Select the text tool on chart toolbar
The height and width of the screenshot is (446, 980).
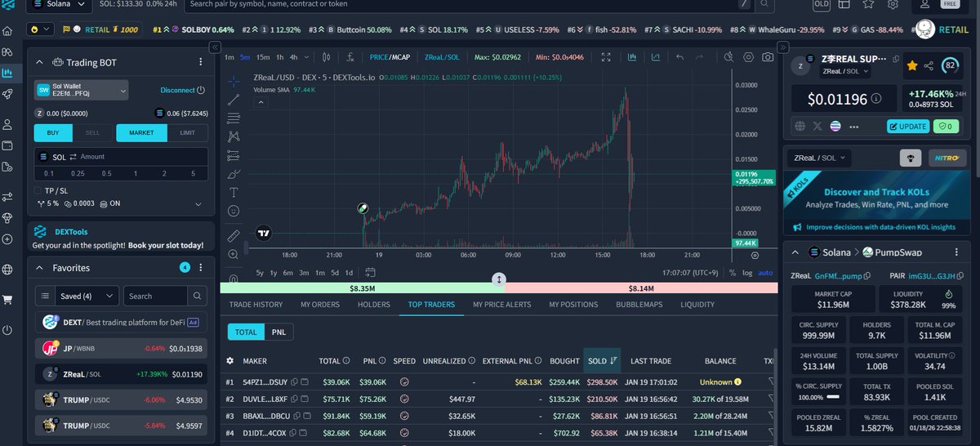click(x=234, y=192)
